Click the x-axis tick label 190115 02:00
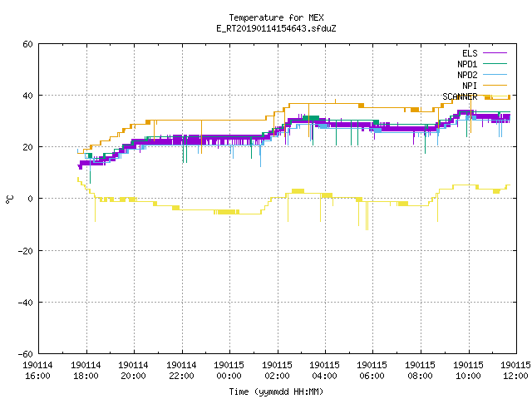 (x=277, y=371)
